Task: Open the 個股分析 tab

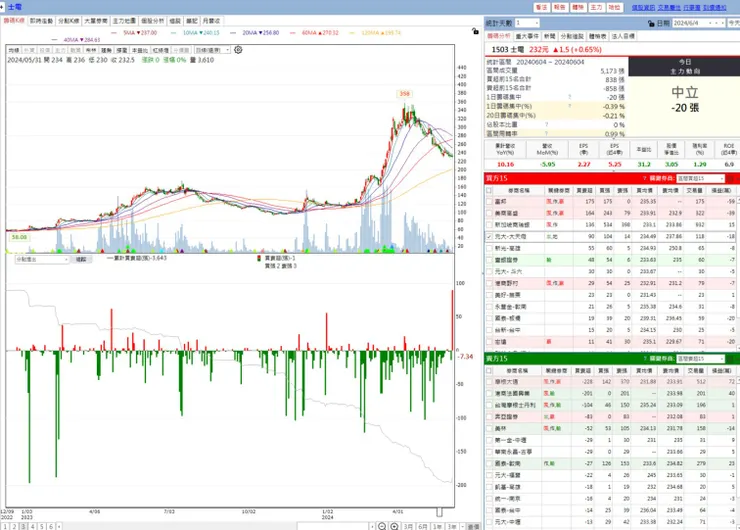Action: click(152, 21)
